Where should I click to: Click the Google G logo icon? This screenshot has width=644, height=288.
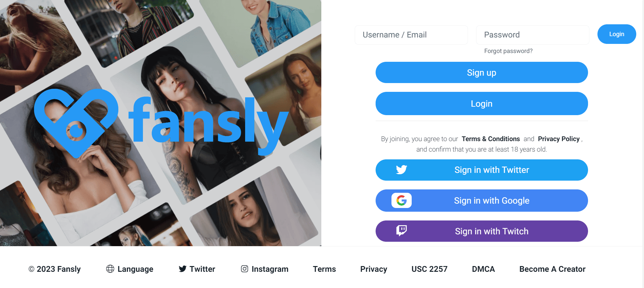click(401, 201)
